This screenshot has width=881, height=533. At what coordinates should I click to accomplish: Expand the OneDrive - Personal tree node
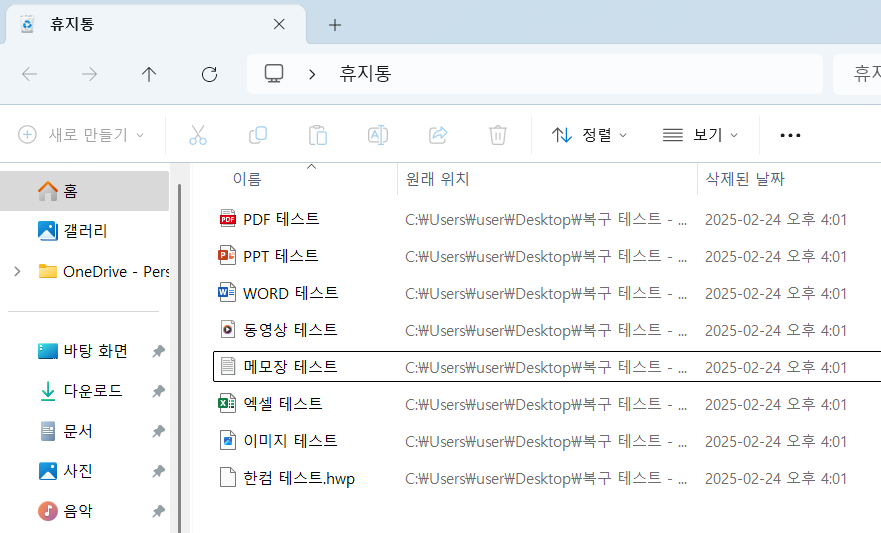pos(17,272)
